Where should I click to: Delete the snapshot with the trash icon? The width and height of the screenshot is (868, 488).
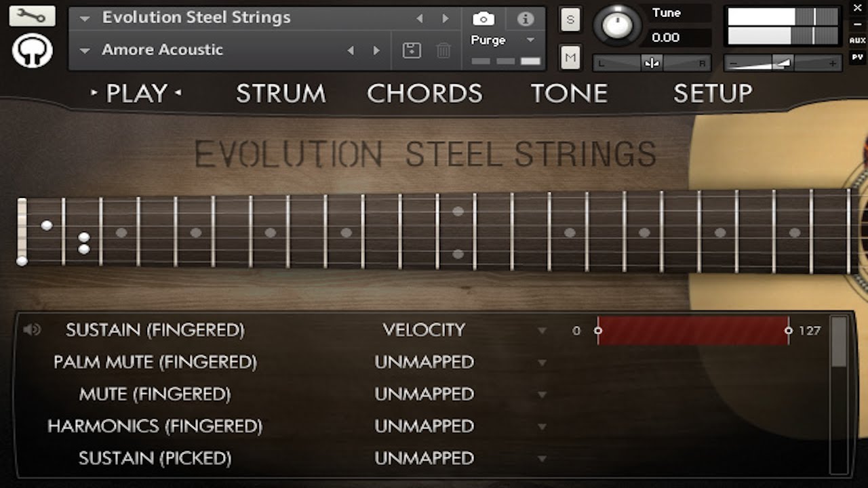click(443, 50)
